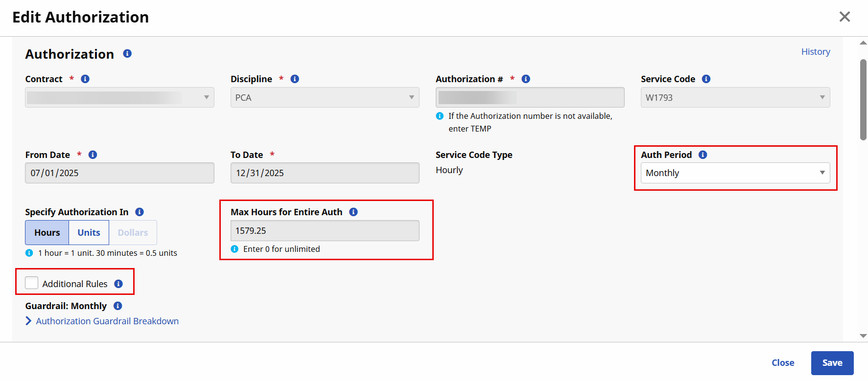Switch authorization to Units

pos(89,232)
